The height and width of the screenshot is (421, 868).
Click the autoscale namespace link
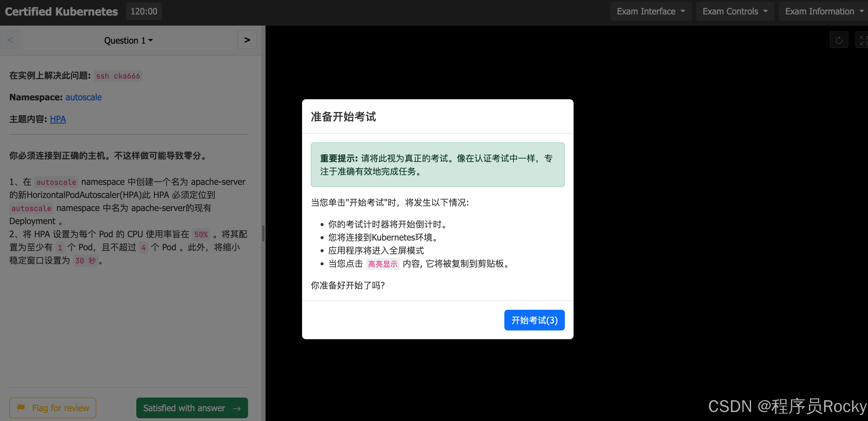[x=83, y=97]
